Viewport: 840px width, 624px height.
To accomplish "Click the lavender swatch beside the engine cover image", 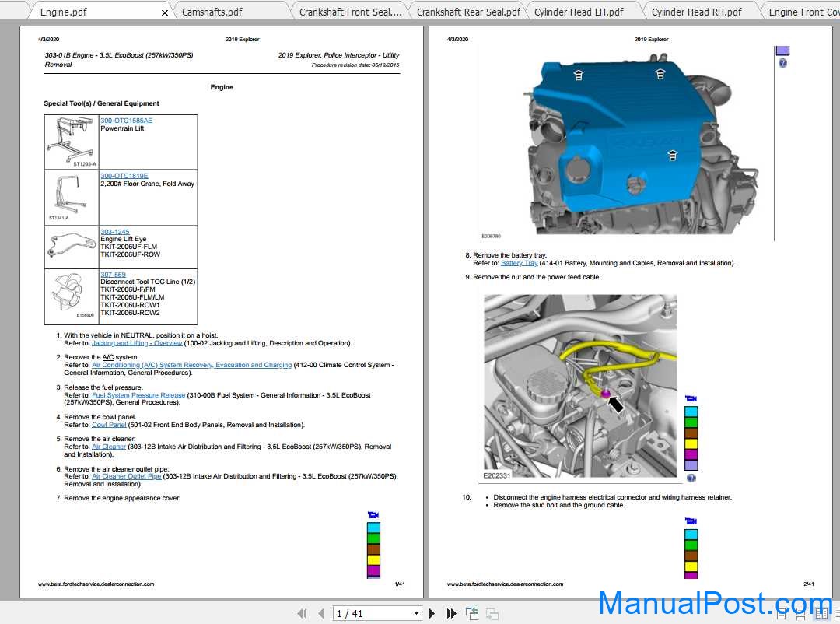I will (782, 51).
